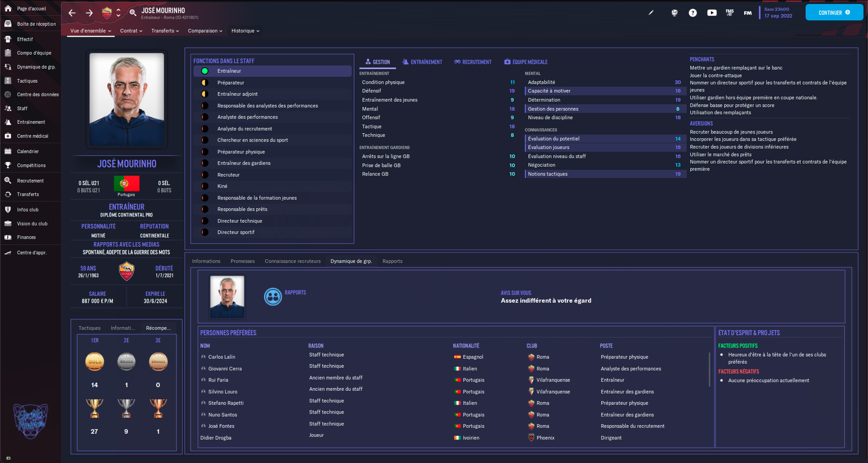868x463 pixels.
Task: Click the YouTube icon in top bar
Action: point(712,13)
